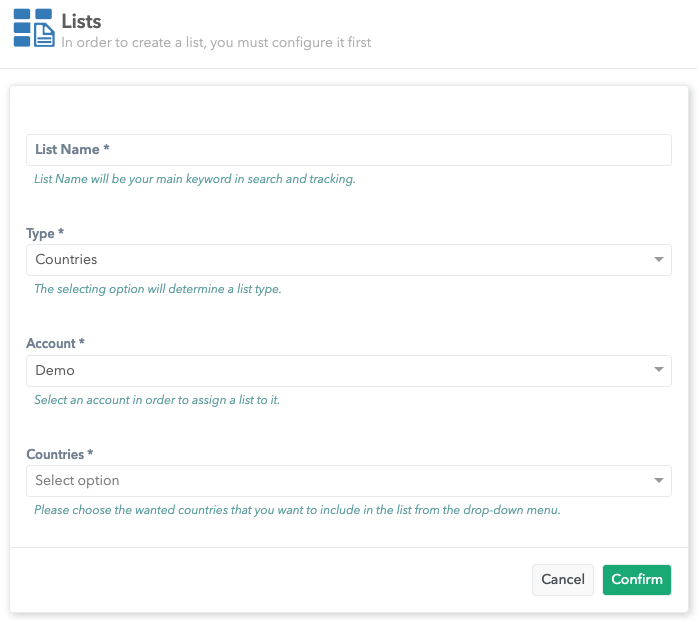Click the 'Select option' placeholder text
This screenshot has width=697, height=621.
tap(77, 481)
